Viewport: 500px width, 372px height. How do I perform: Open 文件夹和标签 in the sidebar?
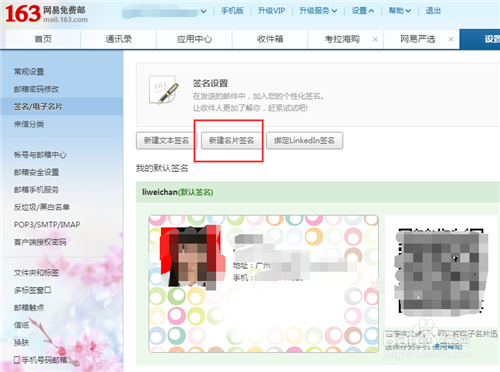36,273
